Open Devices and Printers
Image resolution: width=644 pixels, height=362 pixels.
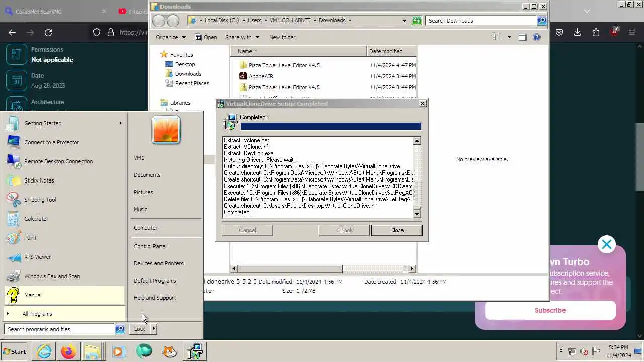pyautogui.click(x=158, y=263)
